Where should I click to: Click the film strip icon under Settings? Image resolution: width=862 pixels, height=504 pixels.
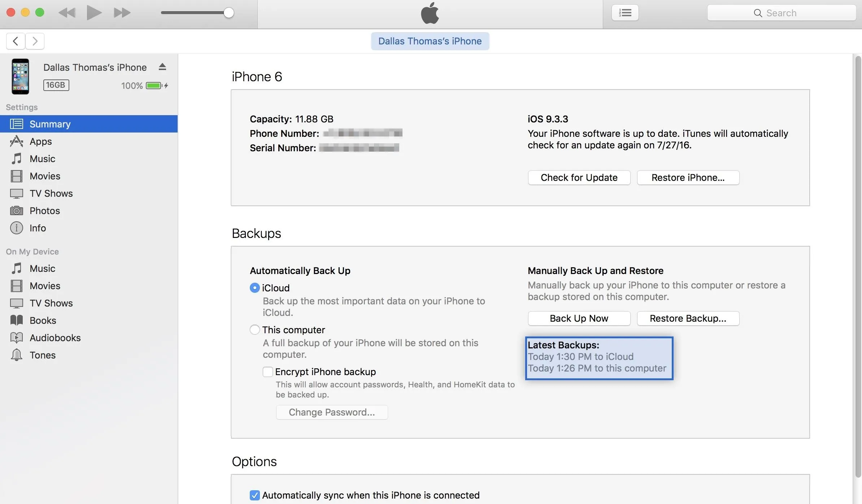[x=17, y=176]
